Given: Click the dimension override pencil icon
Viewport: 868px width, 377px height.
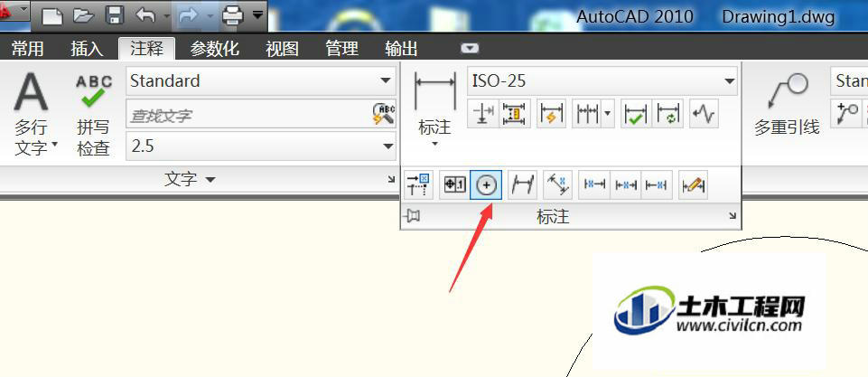Looking at the screenshot, I should 693,185.
